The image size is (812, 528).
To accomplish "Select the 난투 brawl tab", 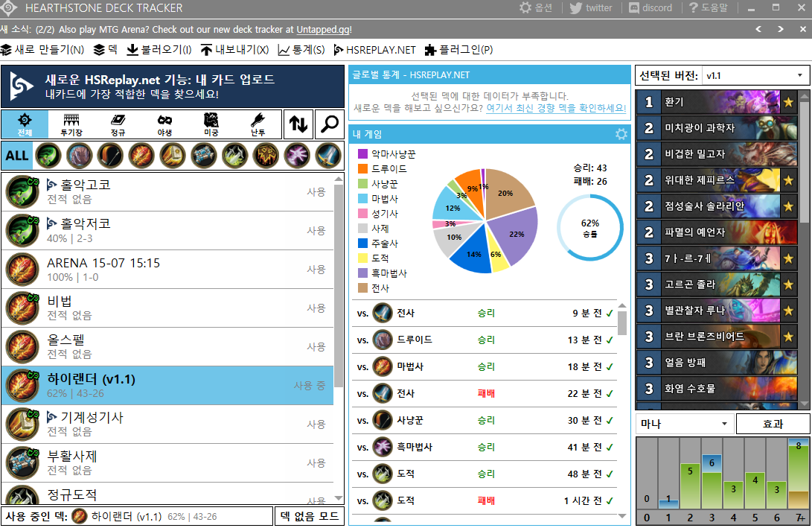I will [258, 124].
